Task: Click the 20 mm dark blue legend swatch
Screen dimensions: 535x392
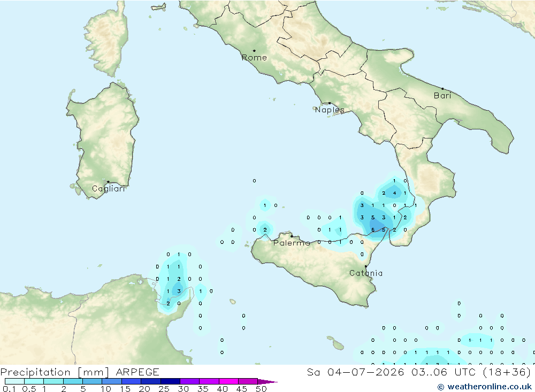Action: pyautogui.click(x=150, y=381)
